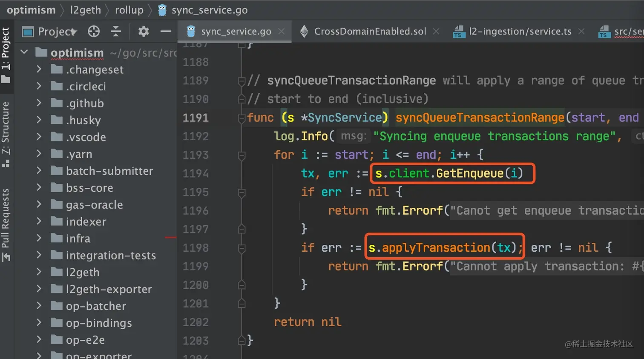Click the optimism root folder icon
644x359 pixels.
coord(41,52)
